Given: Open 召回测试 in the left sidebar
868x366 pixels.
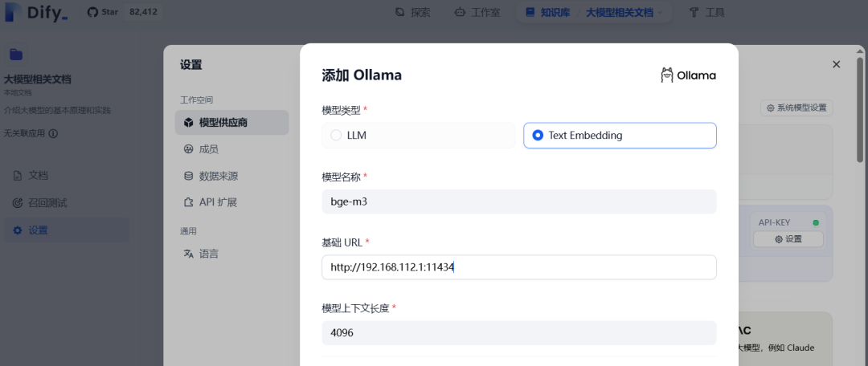Looking at the screenshot, I should coord(67,203).
